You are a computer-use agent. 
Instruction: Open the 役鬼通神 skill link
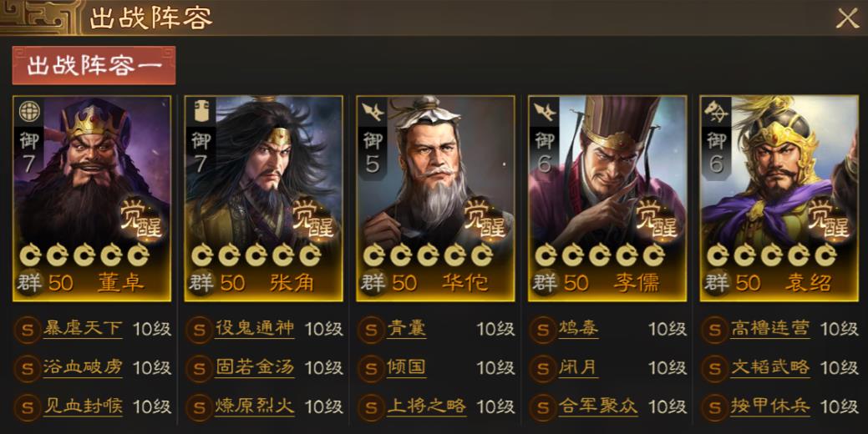(x=255, y=328)
